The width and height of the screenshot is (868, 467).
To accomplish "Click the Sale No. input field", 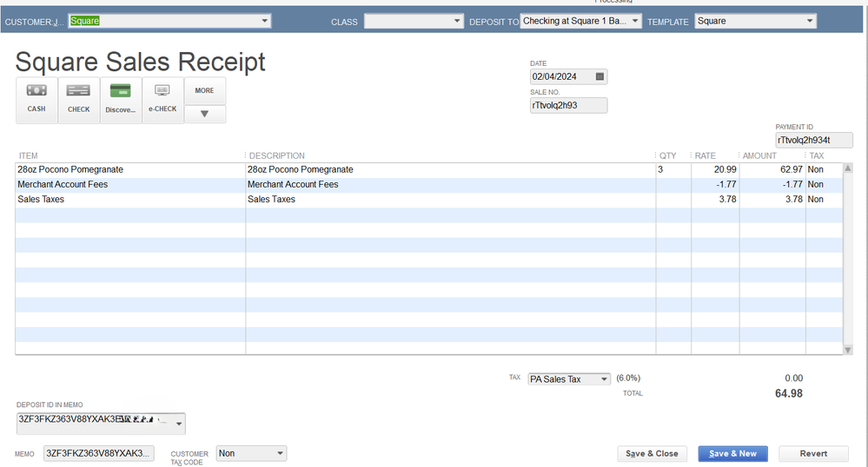I will [x=568, y=105].
